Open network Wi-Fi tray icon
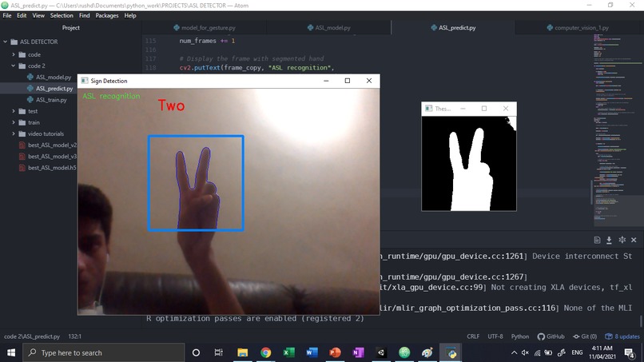Viewport: 644px width, 362px height. pyautogui.click(x=537, y=353)
